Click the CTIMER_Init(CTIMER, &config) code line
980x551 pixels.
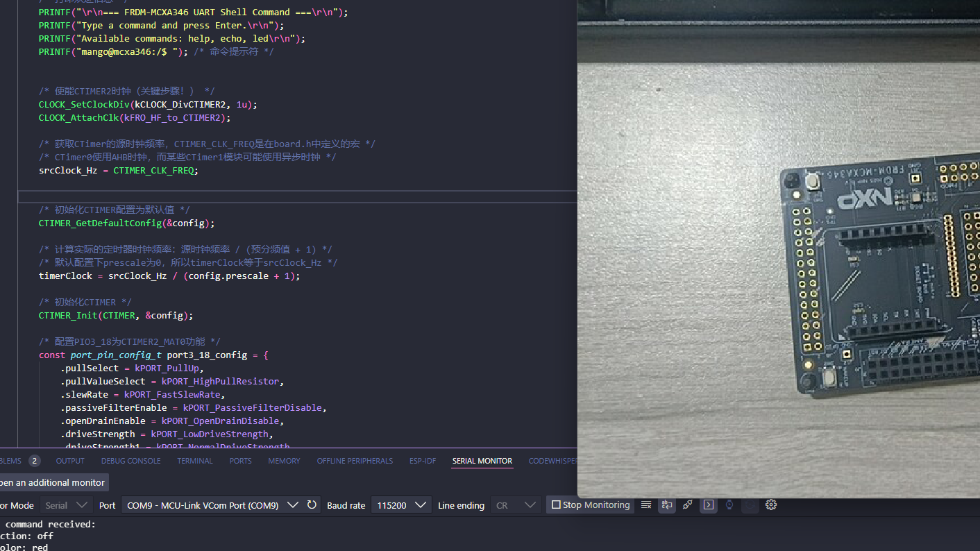[115, 316]
